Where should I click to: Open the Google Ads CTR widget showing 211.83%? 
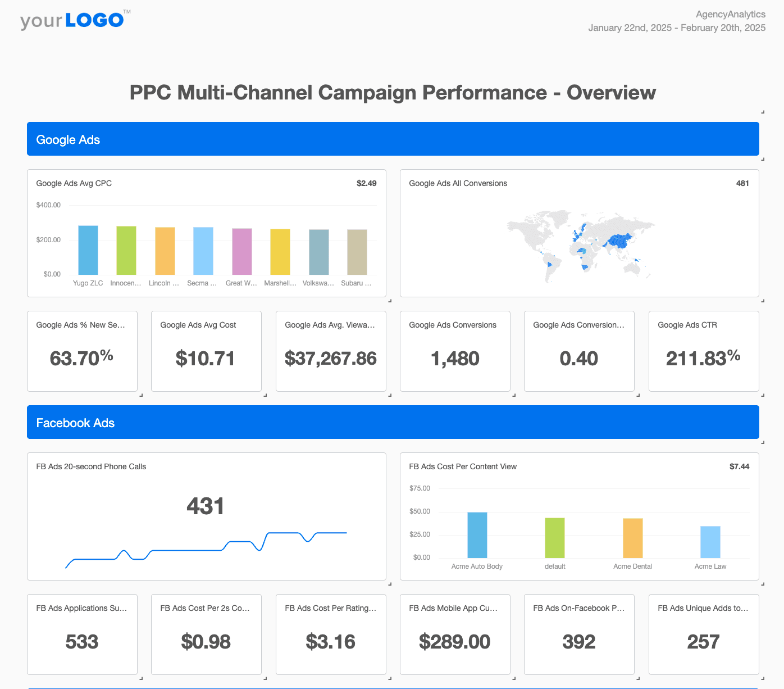coord(703,351)
